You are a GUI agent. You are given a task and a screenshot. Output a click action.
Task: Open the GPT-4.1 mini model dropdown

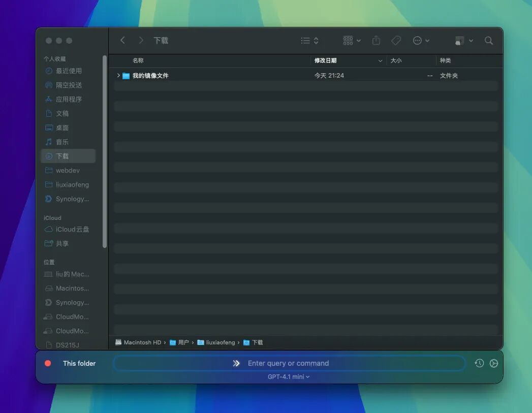(289, 377)
